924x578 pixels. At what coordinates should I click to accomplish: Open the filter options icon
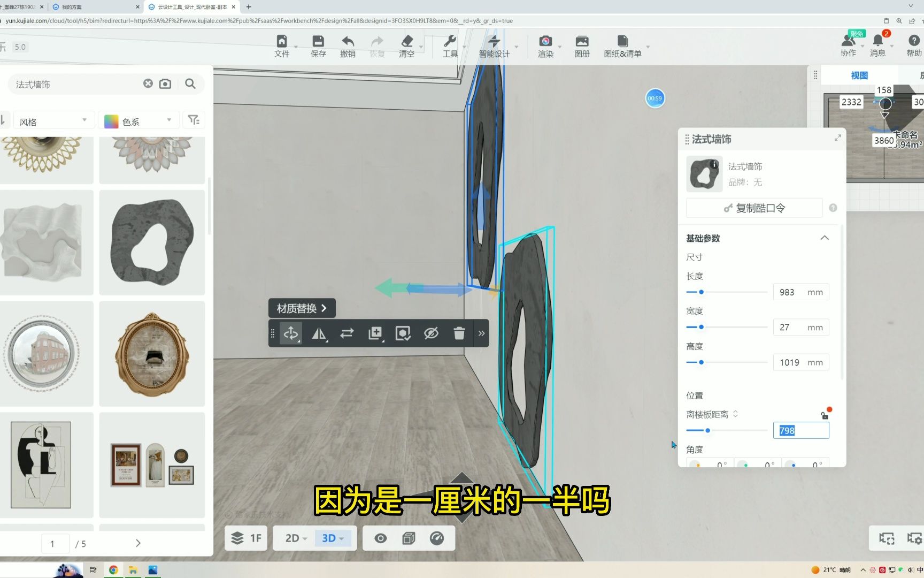194,120
